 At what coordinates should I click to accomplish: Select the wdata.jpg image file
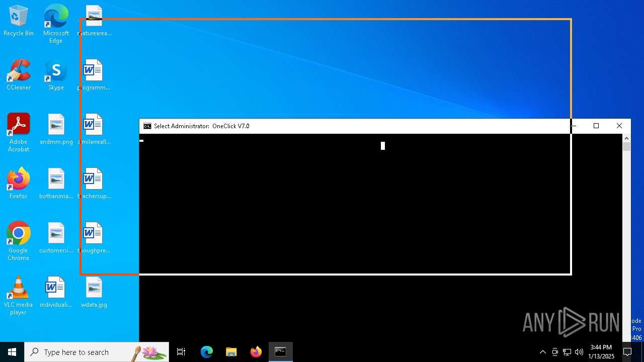pos(94,292)
